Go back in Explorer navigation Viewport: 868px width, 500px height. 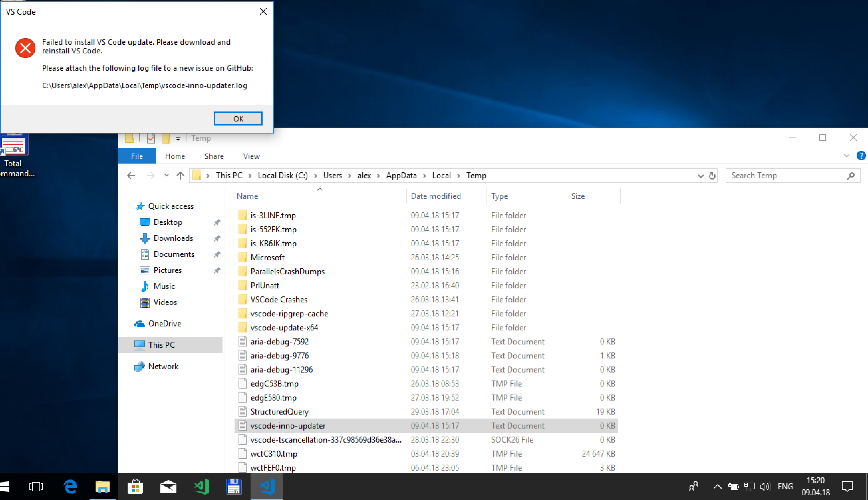(x=131, y=176)
